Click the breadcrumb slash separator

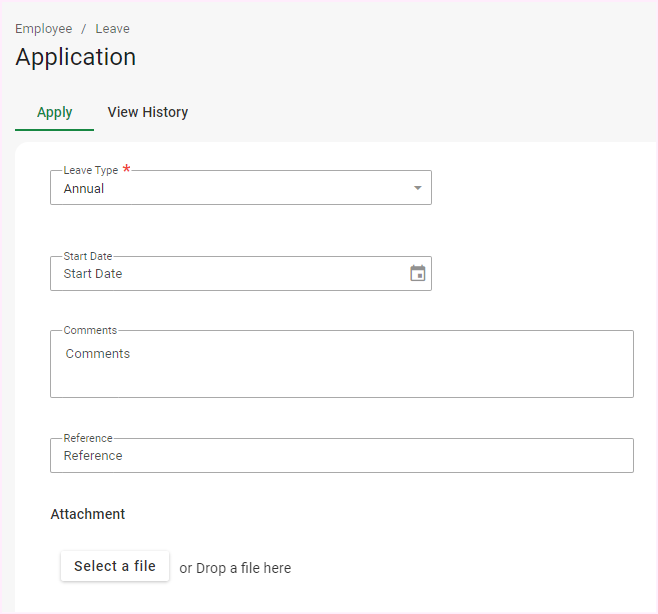[84, 29]
